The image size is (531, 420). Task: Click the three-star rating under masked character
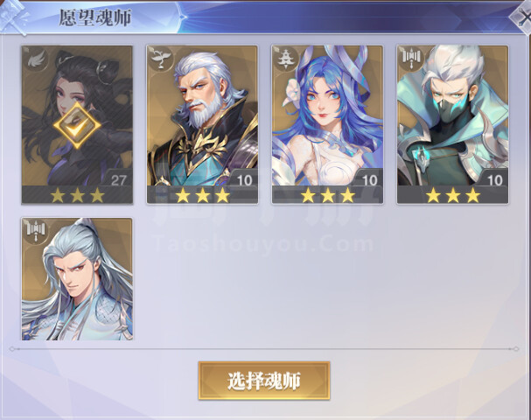click(453, 195)
